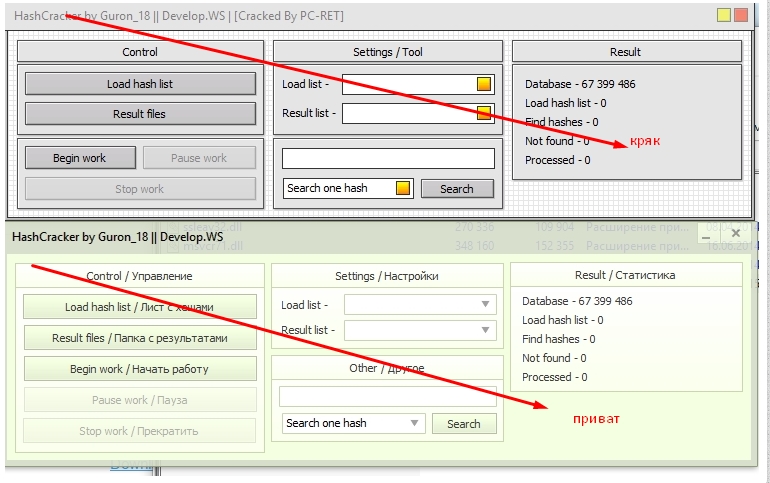Click Begin work / Начать работу
The image size is (770, 483).
(140, 369)
